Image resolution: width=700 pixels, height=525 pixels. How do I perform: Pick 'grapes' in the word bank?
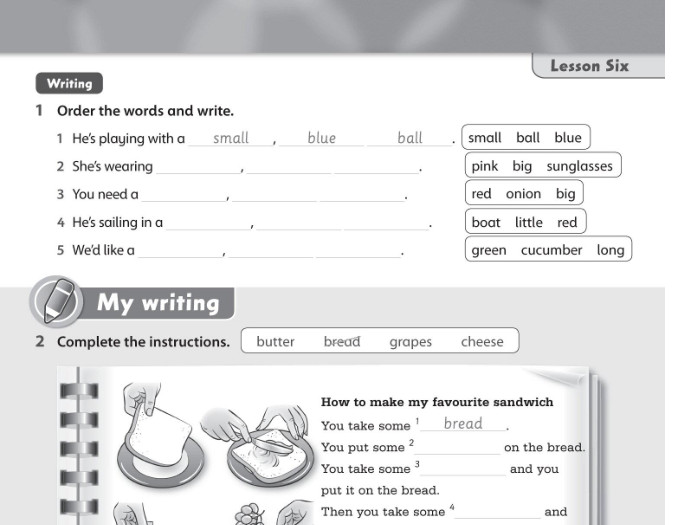point(410,342)
